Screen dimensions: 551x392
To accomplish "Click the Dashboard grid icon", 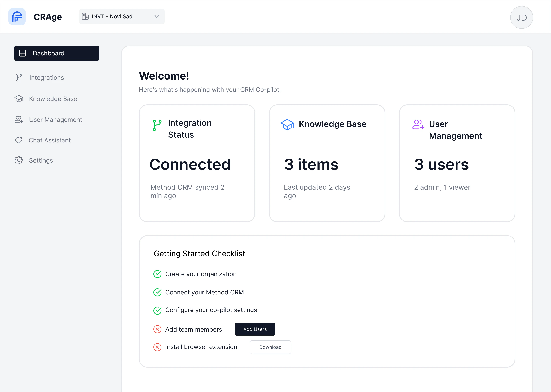I will pyautogui.click(x=22, y=53).
